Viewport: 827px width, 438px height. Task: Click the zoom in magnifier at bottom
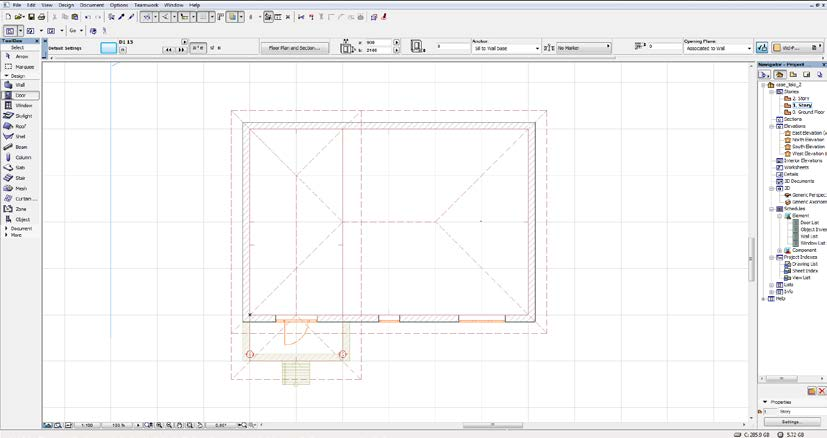click(159, 425)
